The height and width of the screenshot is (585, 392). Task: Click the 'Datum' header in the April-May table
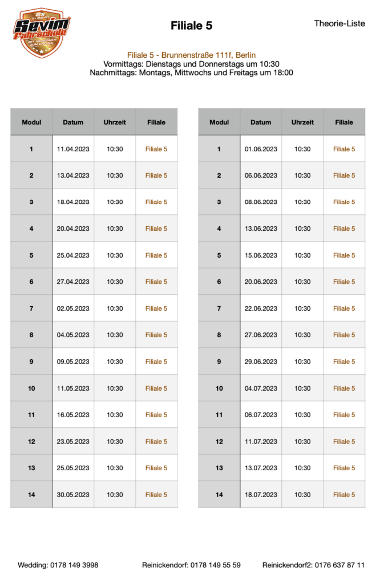tap(73, 122)
